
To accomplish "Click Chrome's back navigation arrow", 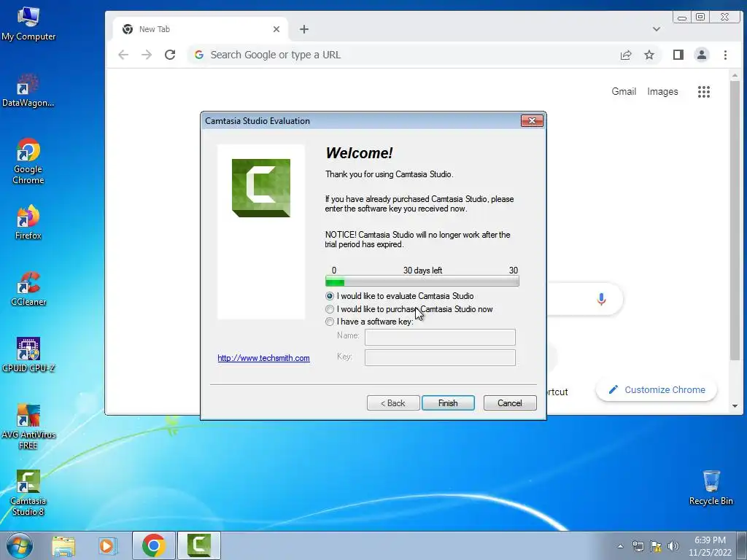I will click(x=123, y=55).
